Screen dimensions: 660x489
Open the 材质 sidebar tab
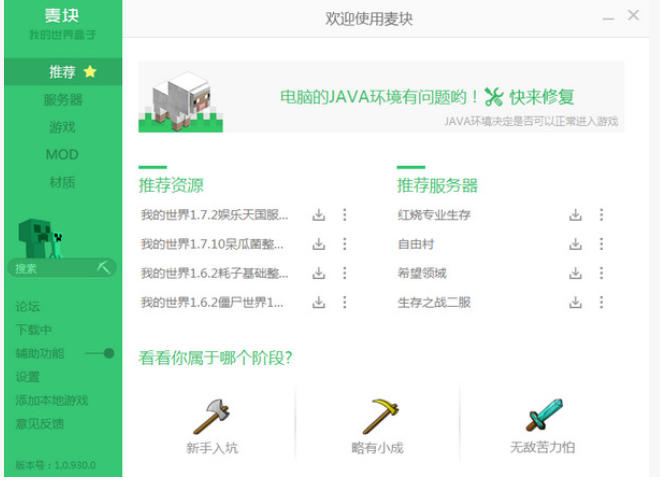(63, 182)
